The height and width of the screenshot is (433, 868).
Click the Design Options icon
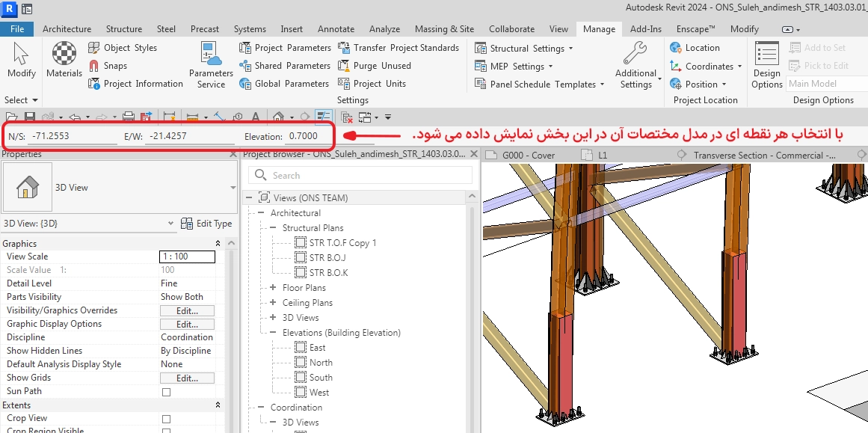pyautogui.click(x=766, y=64)
